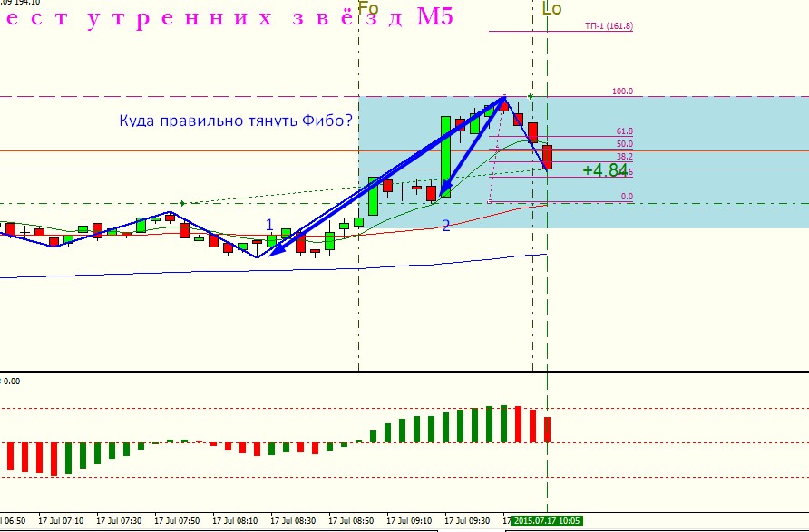This screenshot has width=809, height=532.
Task: Click the small green arrow marker beside the 100.0 line
Action: tap(530, 96)
